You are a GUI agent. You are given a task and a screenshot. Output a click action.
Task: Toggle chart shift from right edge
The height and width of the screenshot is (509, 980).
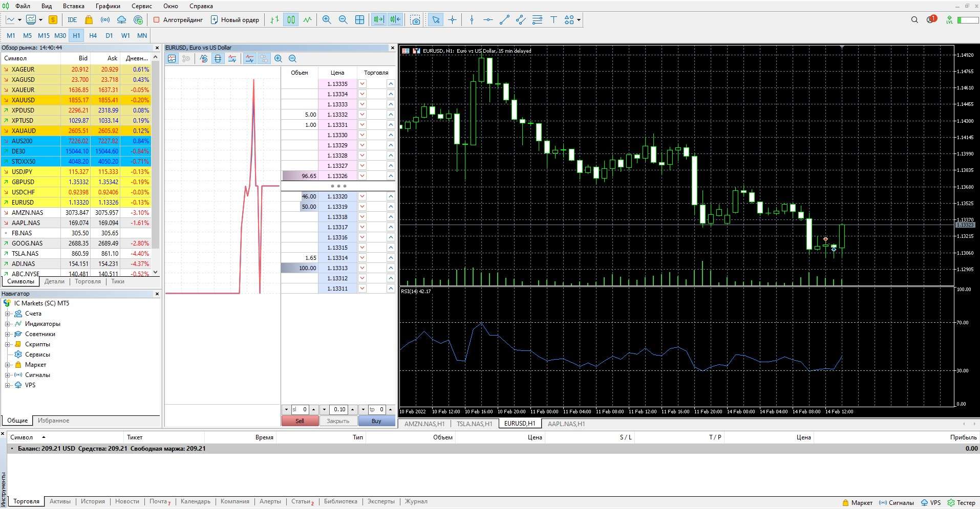tap(395, 20)
